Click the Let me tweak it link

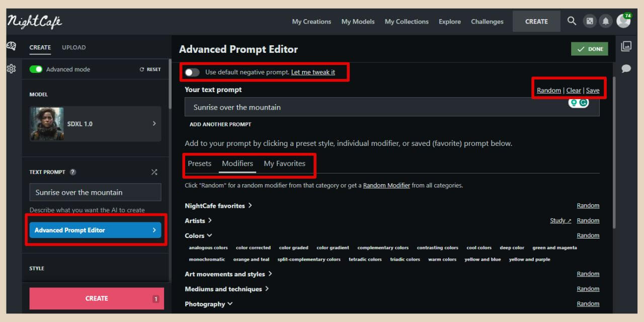313,72
